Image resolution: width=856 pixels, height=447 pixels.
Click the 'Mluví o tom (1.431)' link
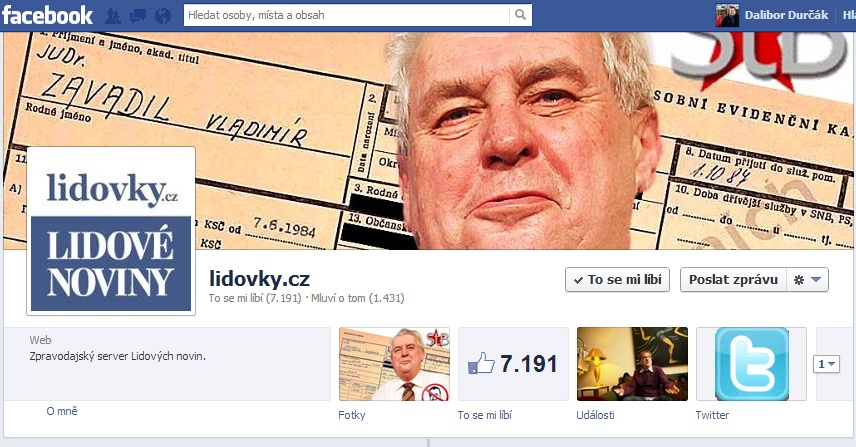pos(358,299)
